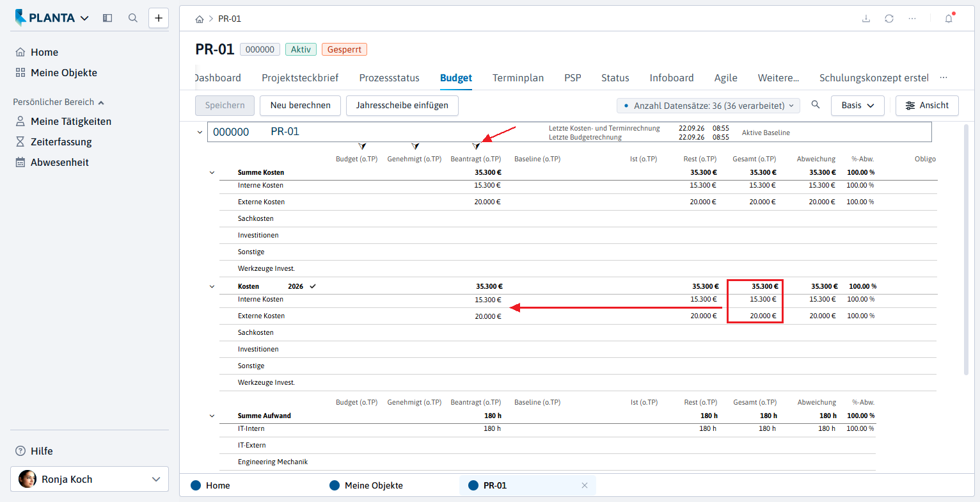Click the Gesperrt status badge
This screenshot has height=502, width=980.
[x=344, y=49]
